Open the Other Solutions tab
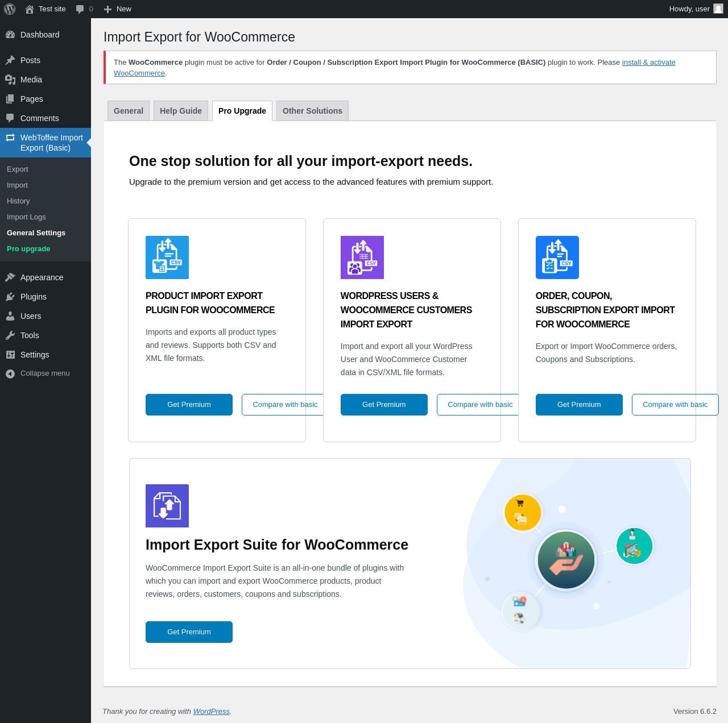The image size is (728, 723). (312, 111)
